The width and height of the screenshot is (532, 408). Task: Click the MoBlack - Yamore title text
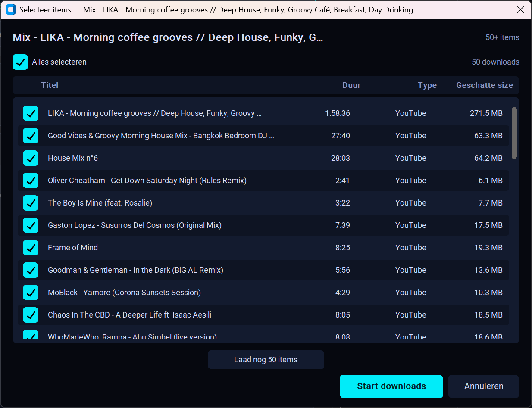pyautogui.click(x=124, y=293)
